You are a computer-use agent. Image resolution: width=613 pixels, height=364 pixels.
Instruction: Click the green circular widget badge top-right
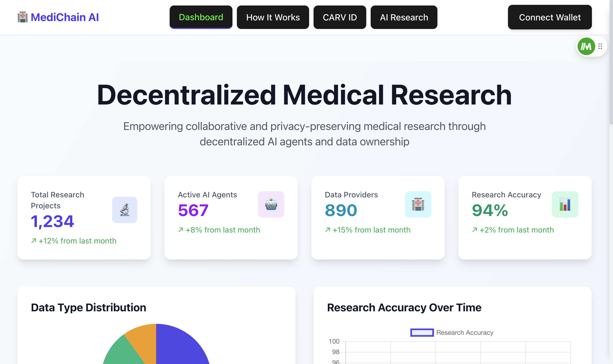pos(586,46)
